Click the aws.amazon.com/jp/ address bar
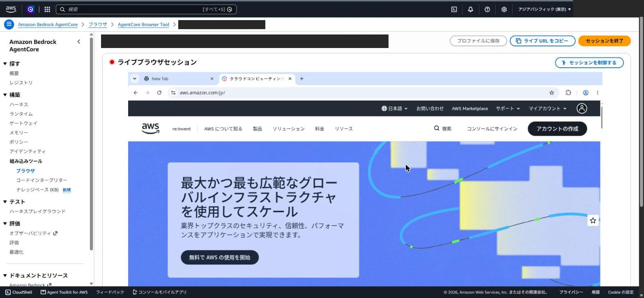 pyautogui.click(x=363, y=92)
